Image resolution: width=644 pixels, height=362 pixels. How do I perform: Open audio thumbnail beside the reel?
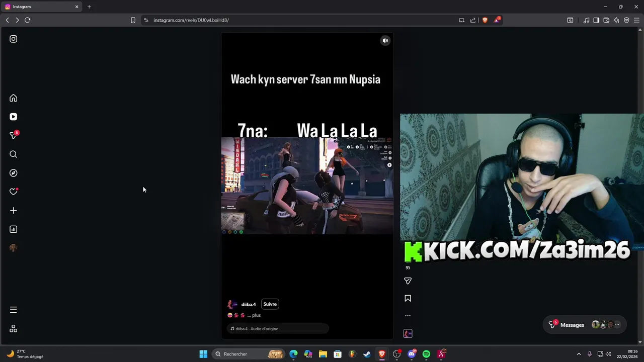[408, 333]
